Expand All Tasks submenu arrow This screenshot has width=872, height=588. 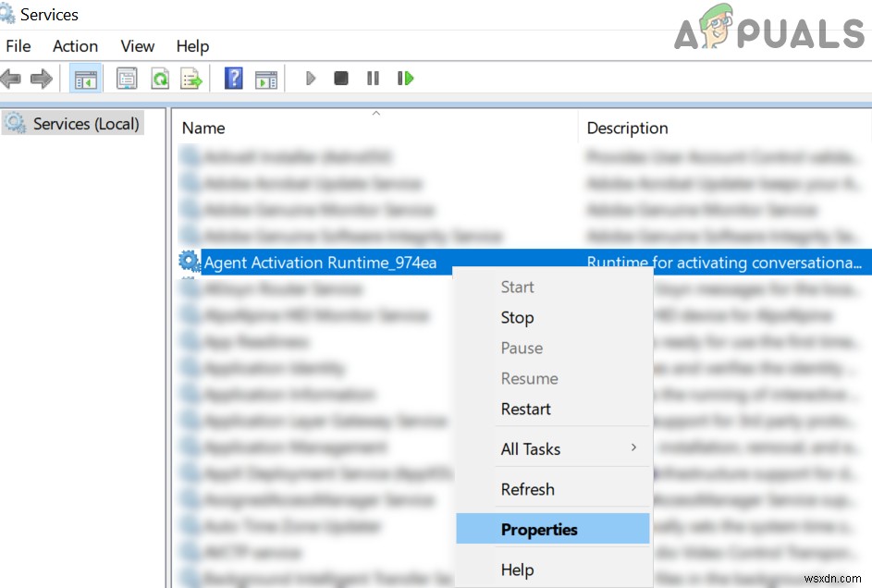pos(633,447)
